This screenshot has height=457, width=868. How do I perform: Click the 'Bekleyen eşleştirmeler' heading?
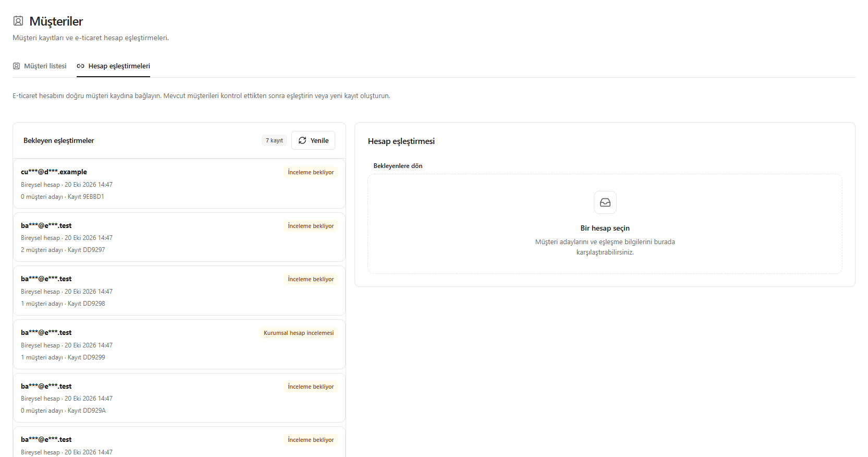tap(59, 141)
